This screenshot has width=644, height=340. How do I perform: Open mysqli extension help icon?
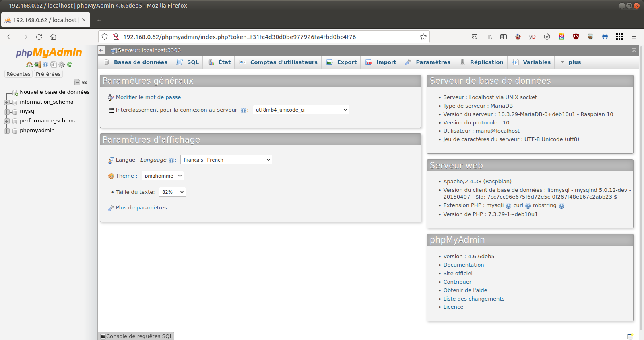point(508,206)
